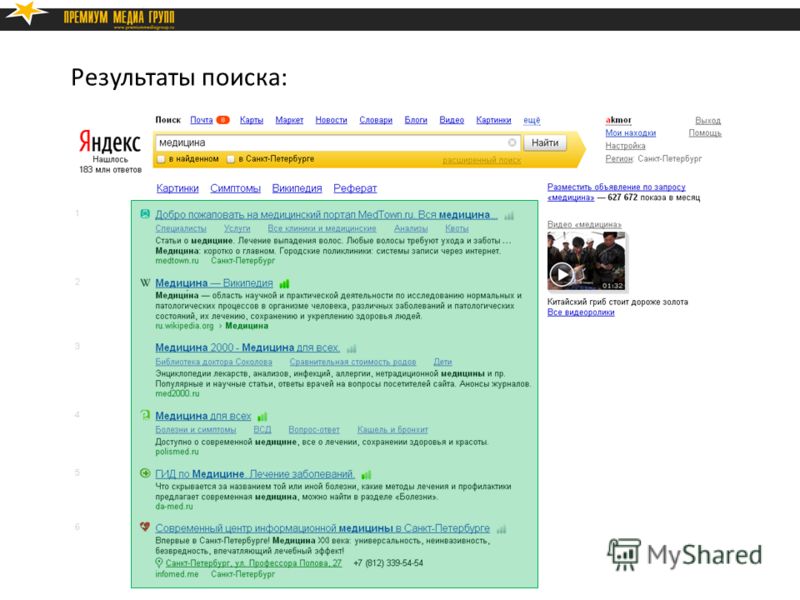
Task: Clear the search field with the X icon
Action: coord(512,142)
